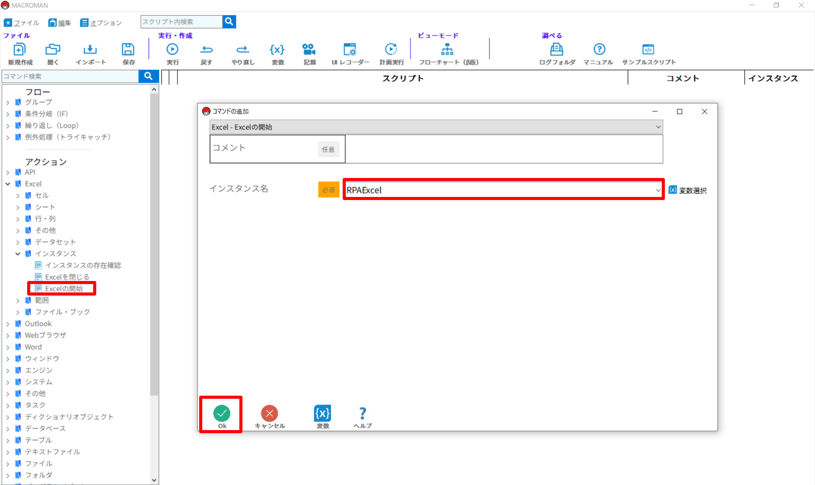Open the 計画実行 scheduler icon
The width and height of the screenshot is (815, 485).
tap(391, 53)
